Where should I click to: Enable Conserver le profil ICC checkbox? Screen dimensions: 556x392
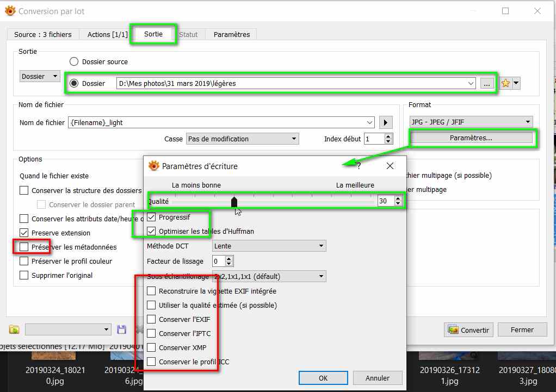pos(151,362)
